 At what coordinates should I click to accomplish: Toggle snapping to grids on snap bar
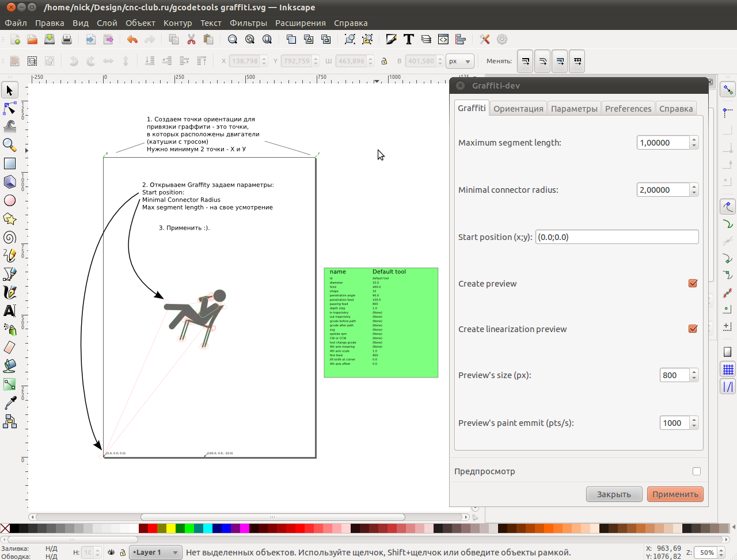[x=728, y=369]
